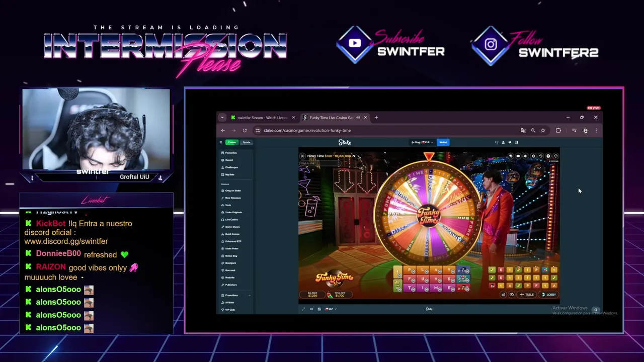Screen dimensions: 644x362
Task: Open the game history clock icon
Action: pyautogui.click(x=541, y=156)
